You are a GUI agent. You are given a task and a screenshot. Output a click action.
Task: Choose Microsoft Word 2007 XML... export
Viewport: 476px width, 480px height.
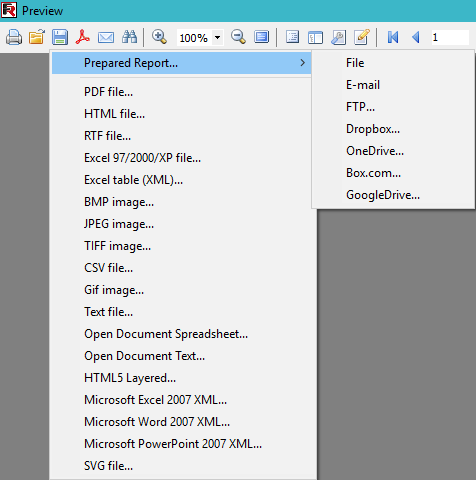(x=157, y=422)
